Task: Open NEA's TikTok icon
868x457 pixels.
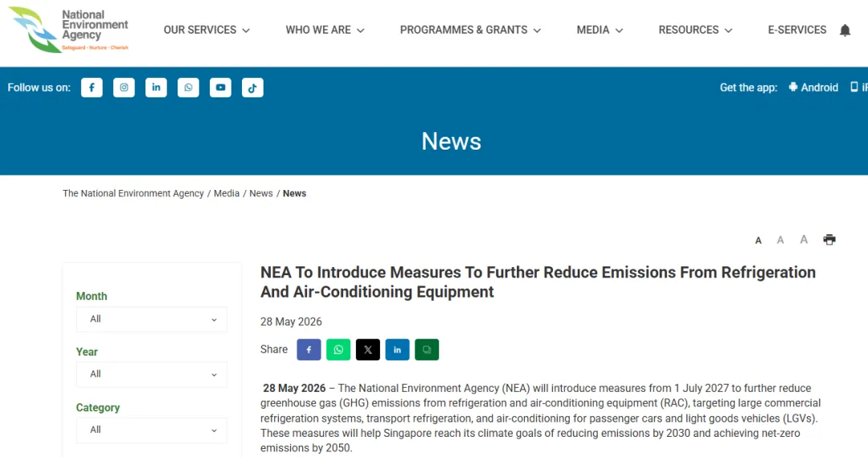Action: pyautogui.click(x=252, y=88)
